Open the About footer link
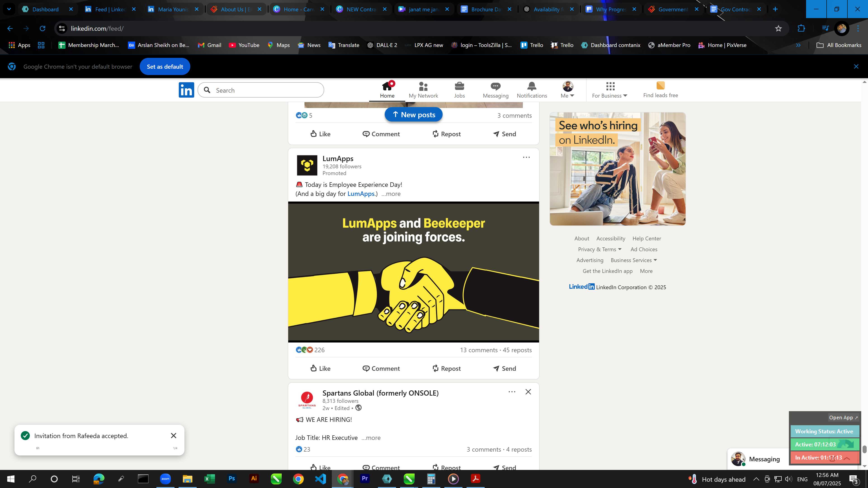This screenshot has width=868, height=488. [582, 238]
